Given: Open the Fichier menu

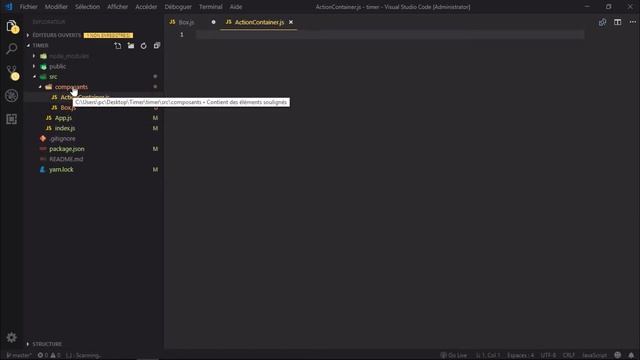Looking at the screenshot, I should pyautogui.click(x=29, y=7).
